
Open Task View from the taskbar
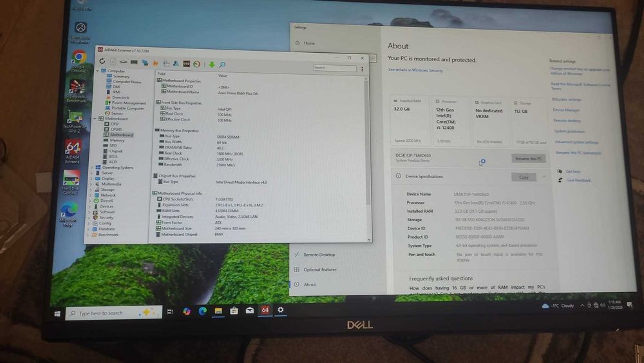pos(170,312)
